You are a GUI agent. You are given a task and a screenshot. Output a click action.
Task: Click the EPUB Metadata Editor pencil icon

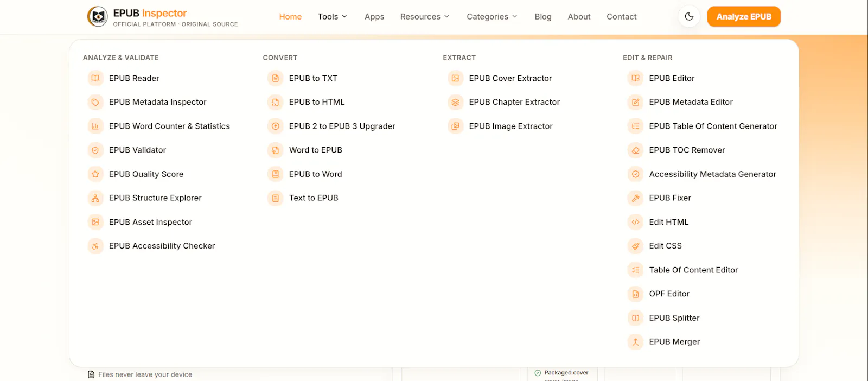point(636,102)
